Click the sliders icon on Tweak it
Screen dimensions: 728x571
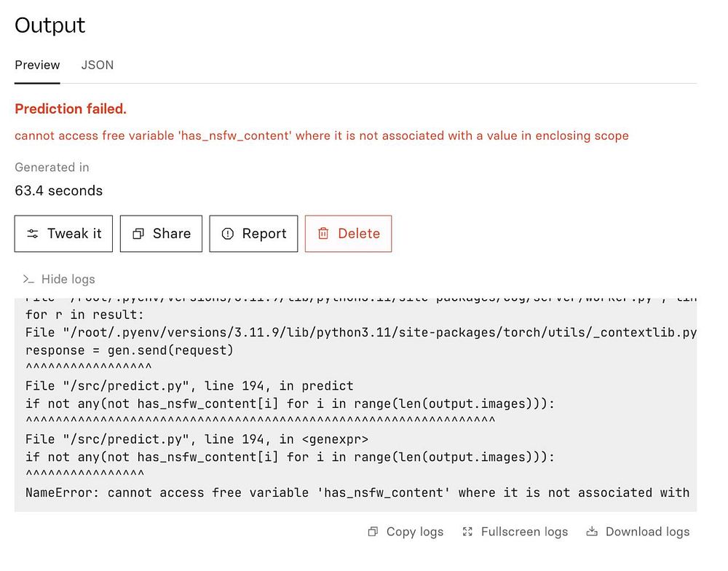(33, 234)
